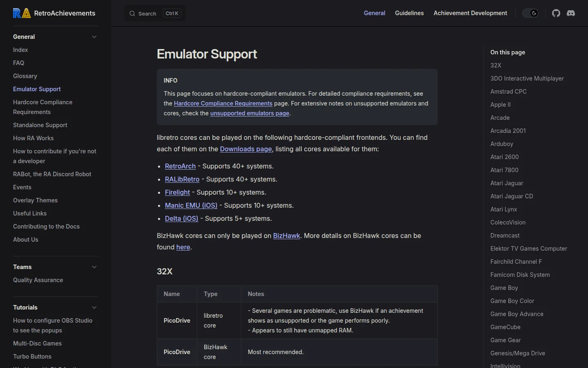Screen dimensions: 588x368
Task: Open the Achievement Development tab
Action: [x=470, y=13]
